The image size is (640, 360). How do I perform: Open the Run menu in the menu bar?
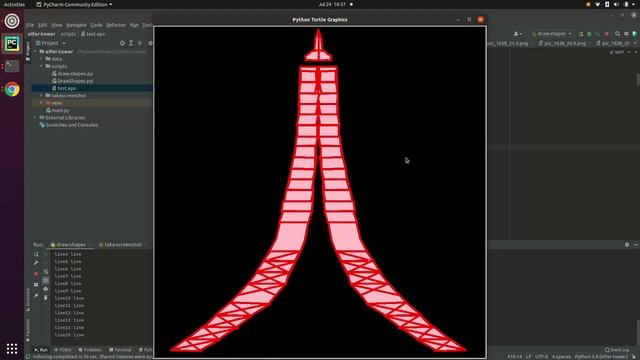click(x=134, y=25)
